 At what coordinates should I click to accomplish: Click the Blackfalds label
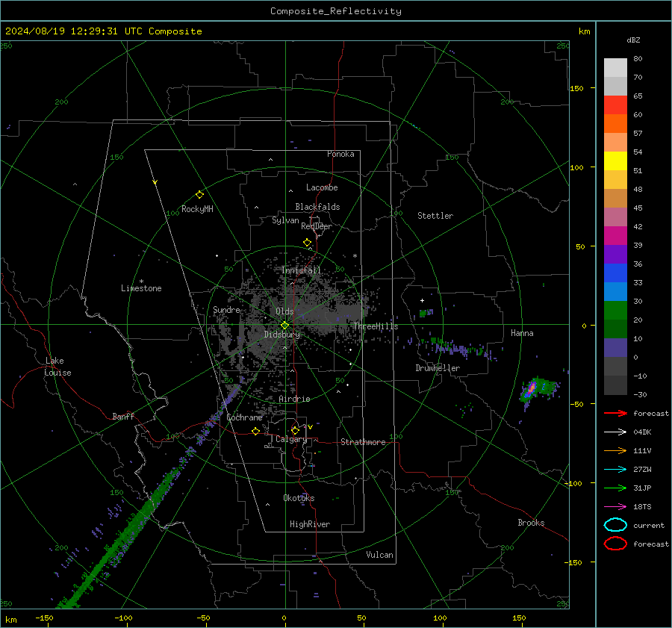click(317, 207)
